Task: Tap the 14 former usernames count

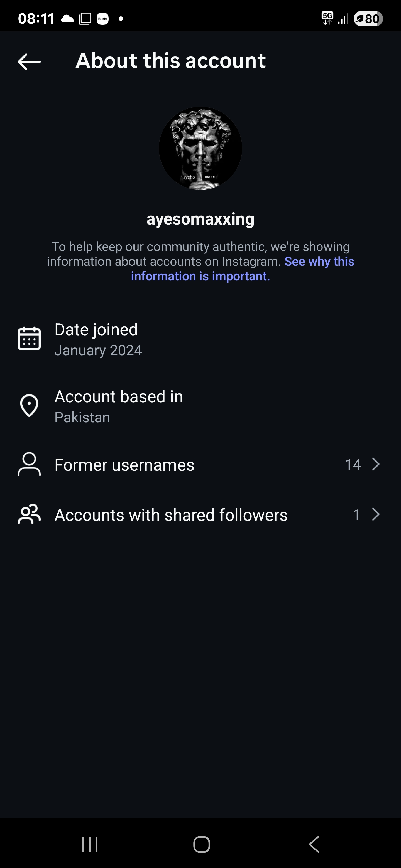Action: 353,465
